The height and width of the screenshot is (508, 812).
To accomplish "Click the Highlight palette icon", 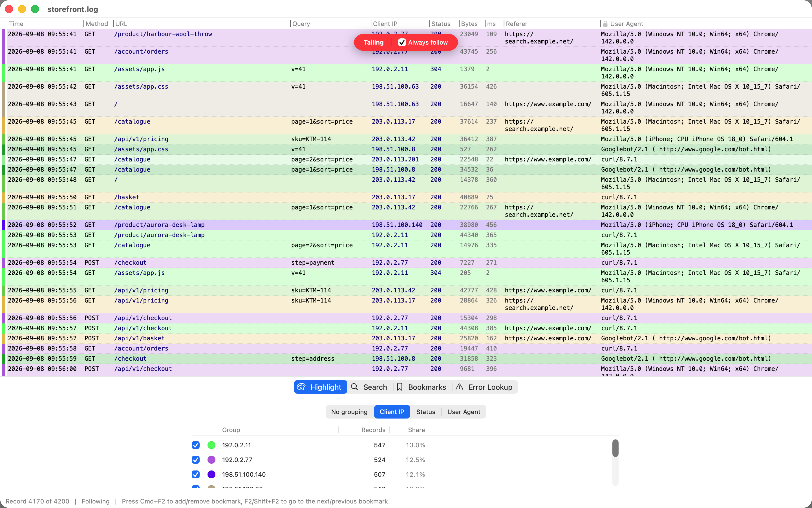I will click(x=301, y=387).
